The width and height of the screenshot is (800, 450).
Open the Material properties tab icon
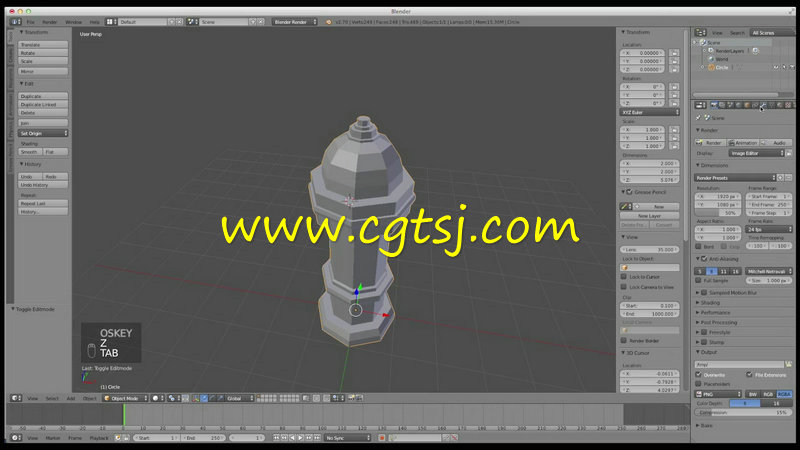[x=779, y=105]
